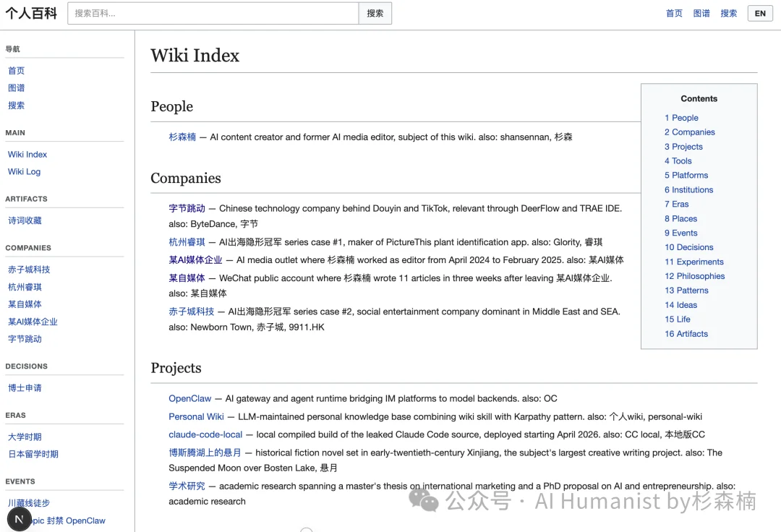This screenshot has width=781, height=532.
Task: Jump to 16 Artifacts in Contents
Action: pos(686,333)
